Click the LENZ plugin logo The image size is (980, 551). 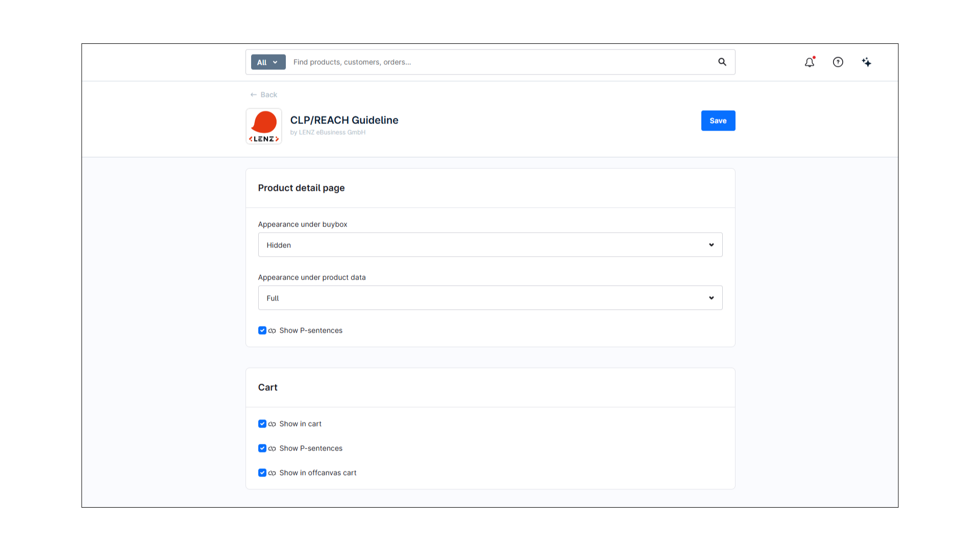coord(264,126)
